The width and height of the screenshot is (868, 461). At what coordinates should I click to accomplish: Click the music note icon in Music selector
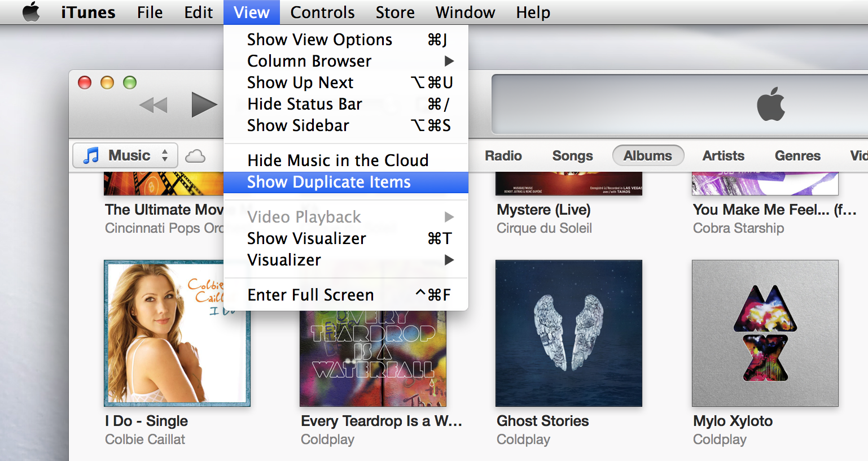pyautogui.click(x=91, y=155)
